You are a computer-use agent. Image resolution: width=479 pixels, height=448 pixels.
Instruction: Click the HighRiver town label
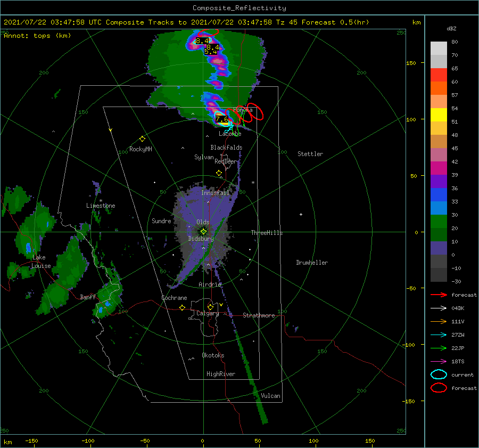(x=221, y=374)
